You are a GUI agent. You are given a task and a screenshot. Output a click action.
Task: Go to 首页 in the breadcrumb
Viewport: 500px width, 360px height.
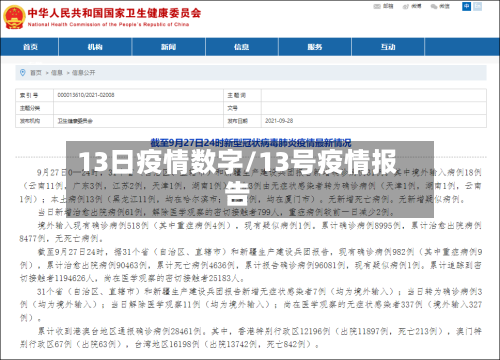click(x=36, y=73)
